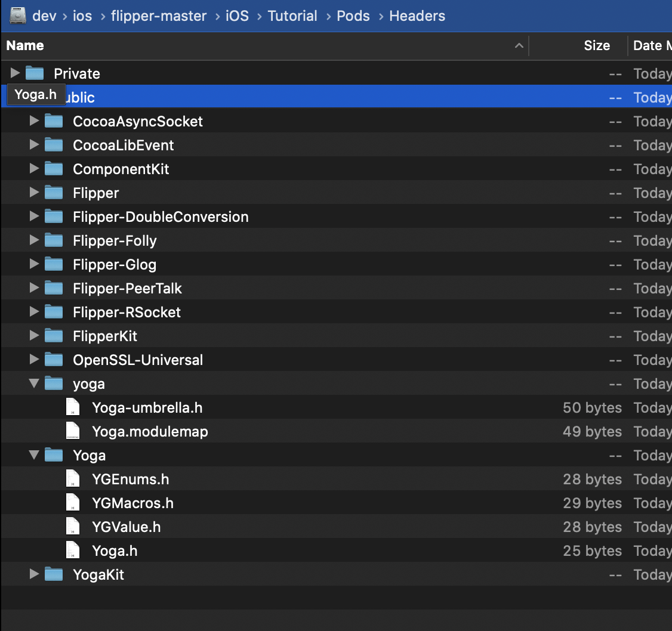This screenshot has height=631, width=672.
Task: Select the Yoga-umbrella.h file name
Action: coord(147,407)
